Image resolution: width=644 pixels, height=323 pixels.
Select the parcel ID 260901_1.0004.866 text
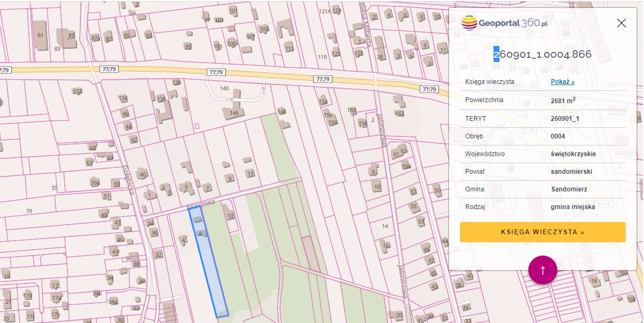click(542, 54)
